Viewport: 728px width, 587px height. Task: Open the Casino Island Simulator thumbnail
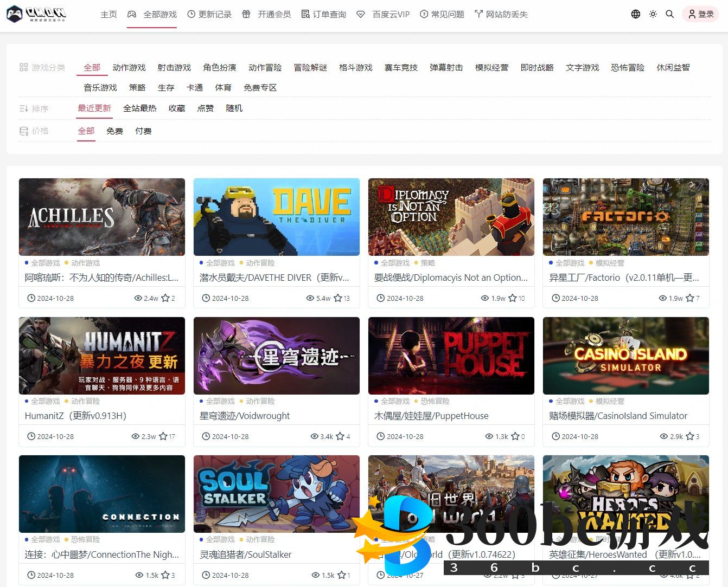pyautogui.click(x=626, y=356)
